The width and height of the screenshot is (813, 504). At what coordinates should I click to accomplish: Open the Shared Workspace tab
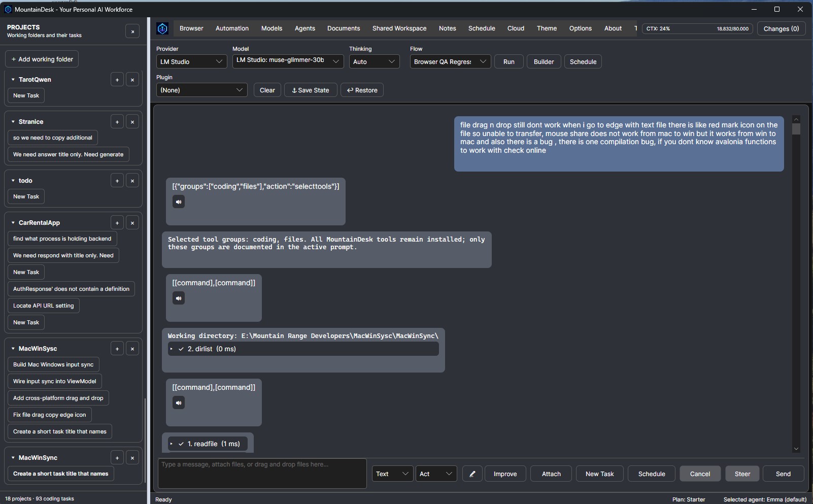pyautogui.click(x=399, y=28)
